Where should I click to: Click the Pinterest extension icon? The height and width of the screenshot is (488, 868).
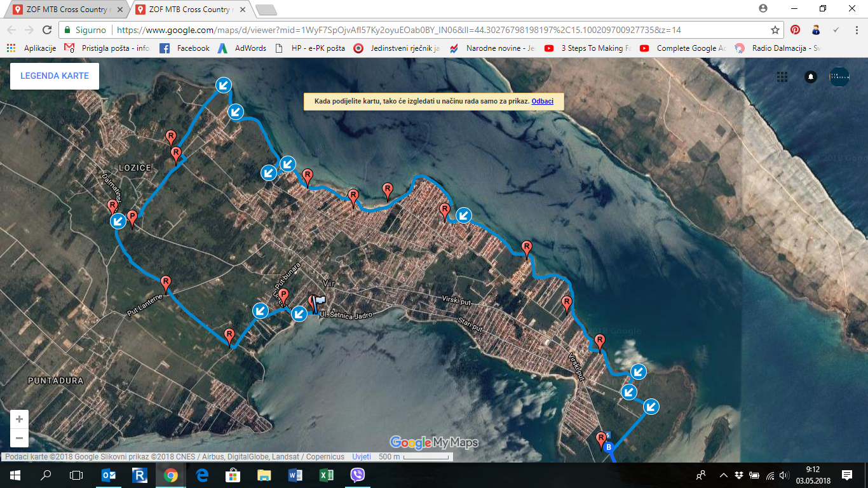tap(795, 30)
